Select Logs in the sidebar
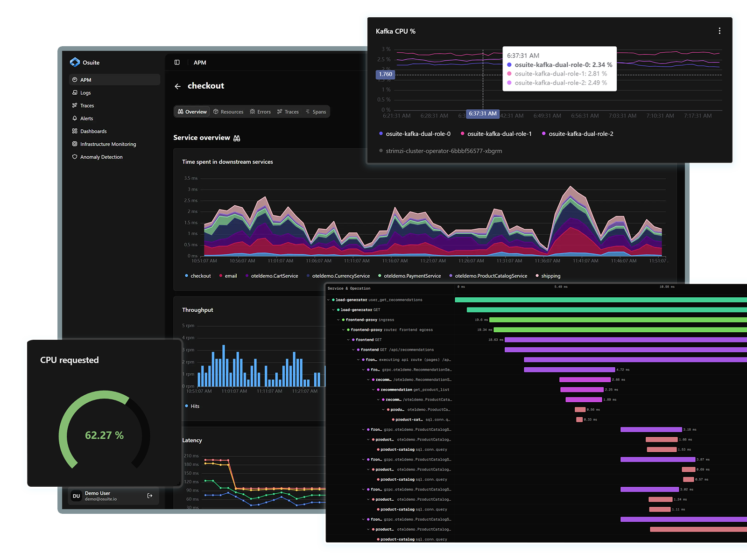The width and height of the screenshot is (747, 560). (86, 92)
